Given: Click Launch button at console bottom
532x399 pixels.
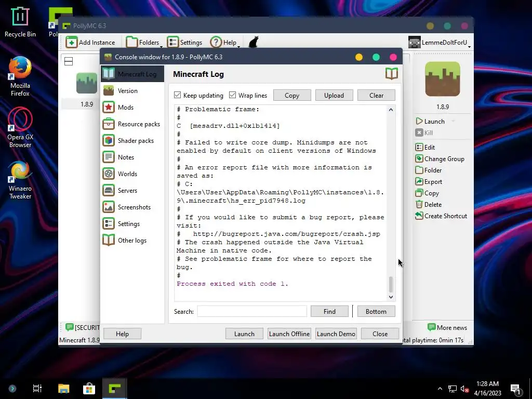Looking at the screenshot, I should coord(244,334).
